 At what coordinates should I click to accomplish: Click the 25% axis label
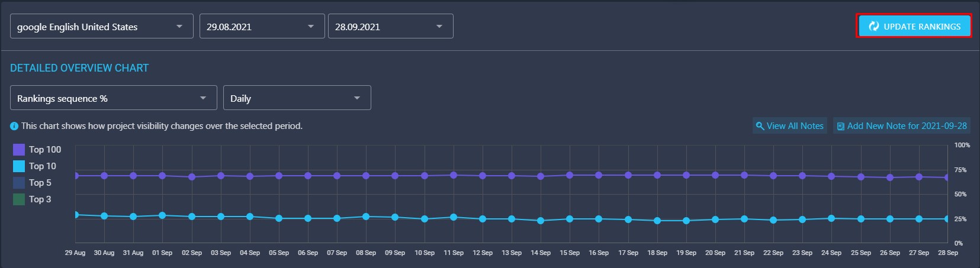coord(960,219)
